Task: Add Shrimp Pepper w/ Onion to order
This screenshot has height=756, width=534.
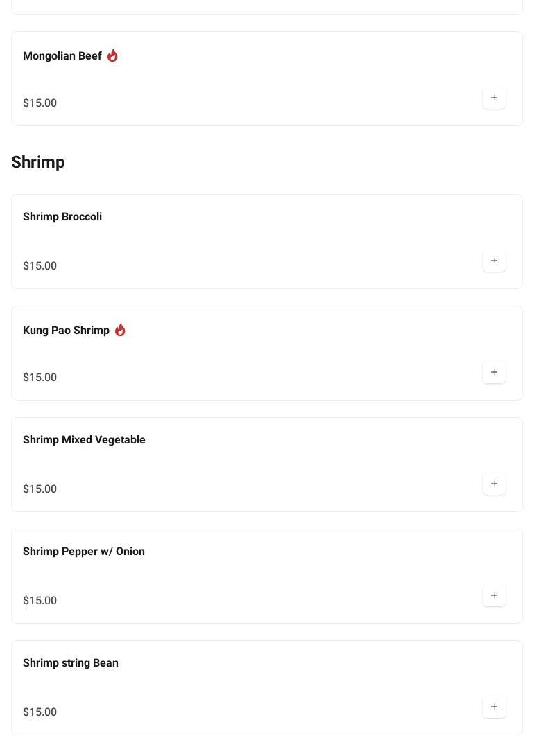Action: click(494, 595)
